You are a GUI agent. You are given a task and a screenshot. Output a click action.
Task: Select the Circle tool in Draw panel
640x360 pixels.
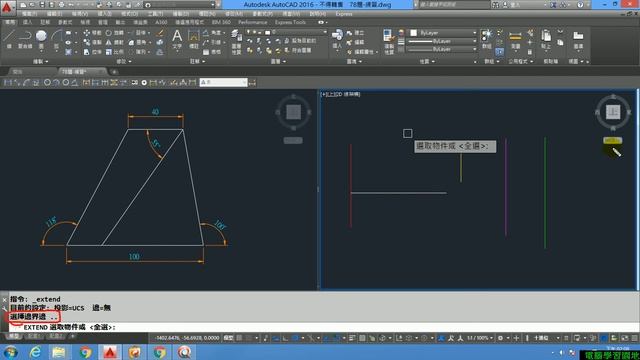point(41,39)
